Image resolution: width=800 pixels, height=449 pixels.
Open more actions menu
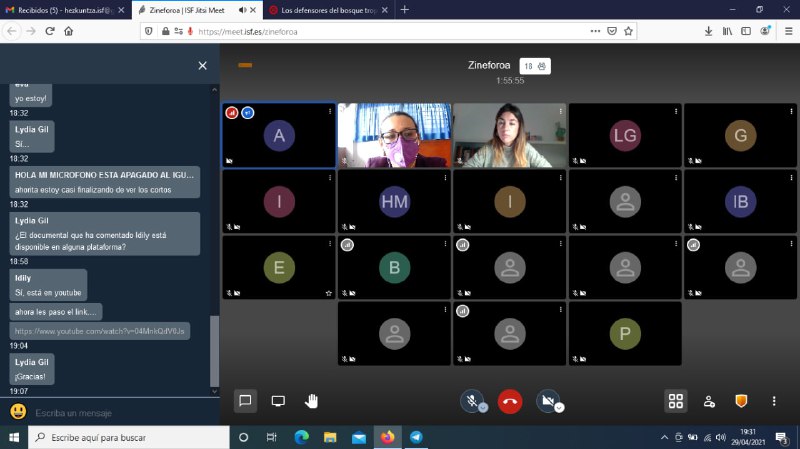pyautogui.click(x=774, y=401)
